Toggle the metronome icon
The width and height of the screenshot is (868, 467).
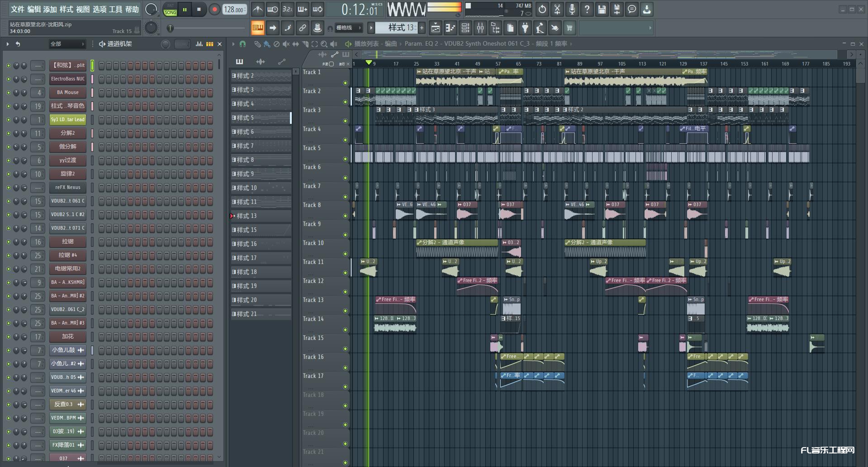point(258,9)
